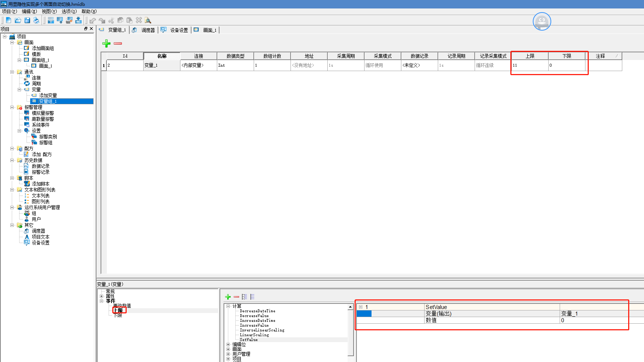
Task: Collapse the 事件 node in variable properties
Action: point(102,301)
